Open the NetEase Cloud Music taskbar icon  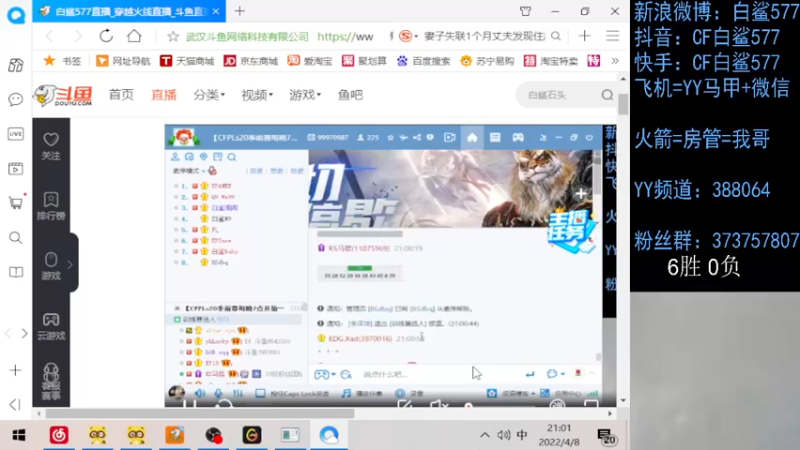(x=59, y=435)
